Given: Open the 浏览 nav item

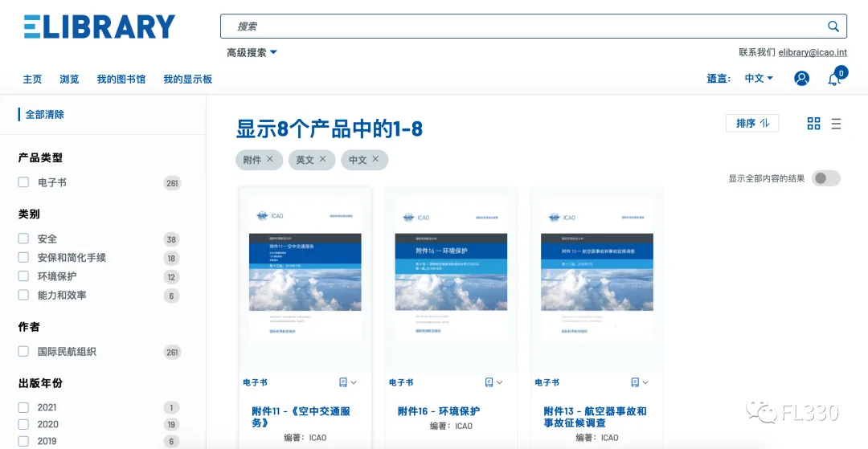Looking at the screenshot, I should point(69,79).
